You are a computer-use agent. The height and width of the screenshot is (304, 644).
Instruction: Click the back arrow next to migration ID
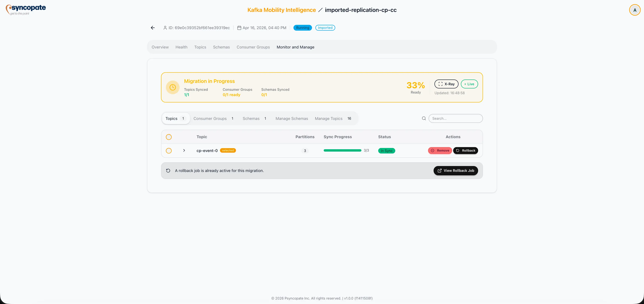(x=152, y=28)
